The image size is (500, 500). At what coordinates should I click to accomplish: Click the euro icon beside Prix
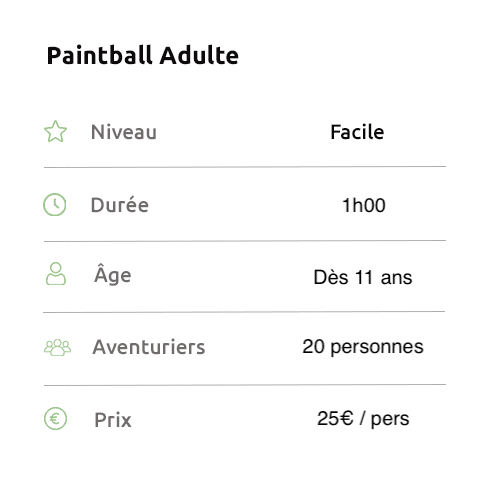click(x=55, y=419)
